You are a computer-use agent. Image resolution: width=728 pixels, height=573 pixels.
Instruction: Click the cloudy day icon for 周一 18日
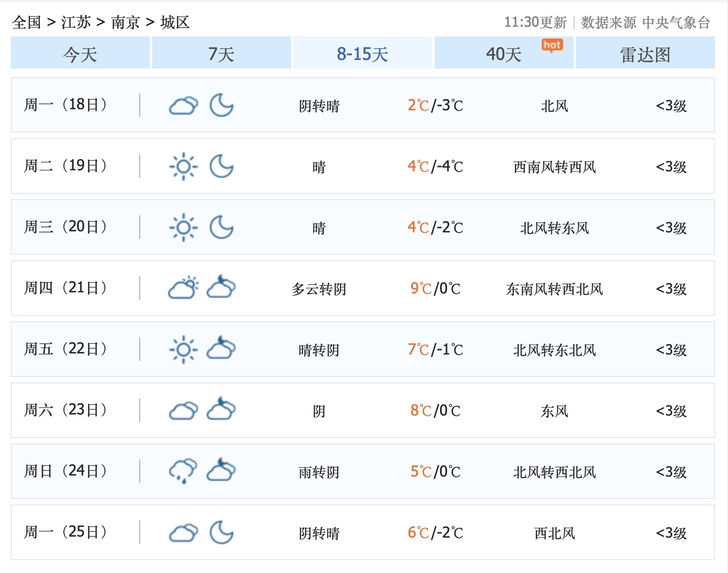point(183,105)
